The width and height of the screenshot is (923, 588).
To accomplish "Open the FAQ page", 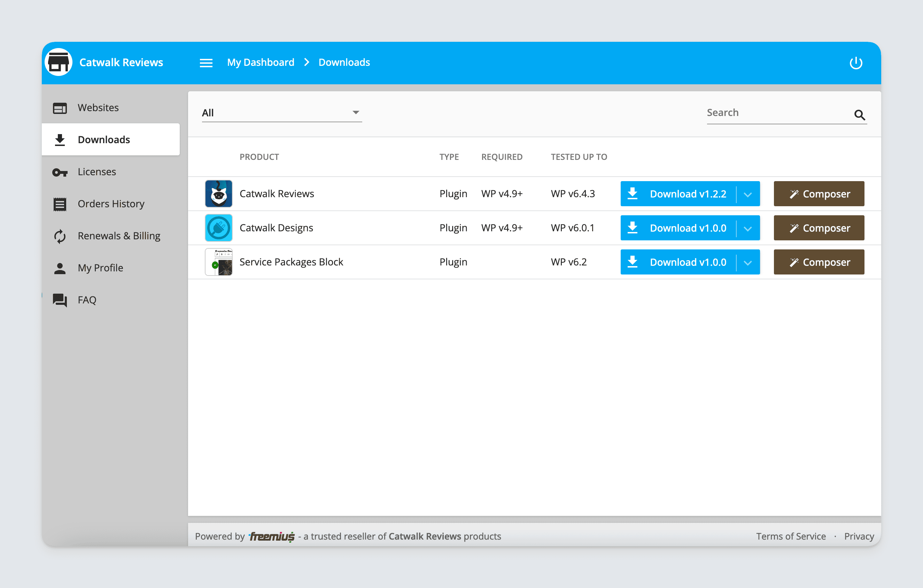I will (111, 300).
